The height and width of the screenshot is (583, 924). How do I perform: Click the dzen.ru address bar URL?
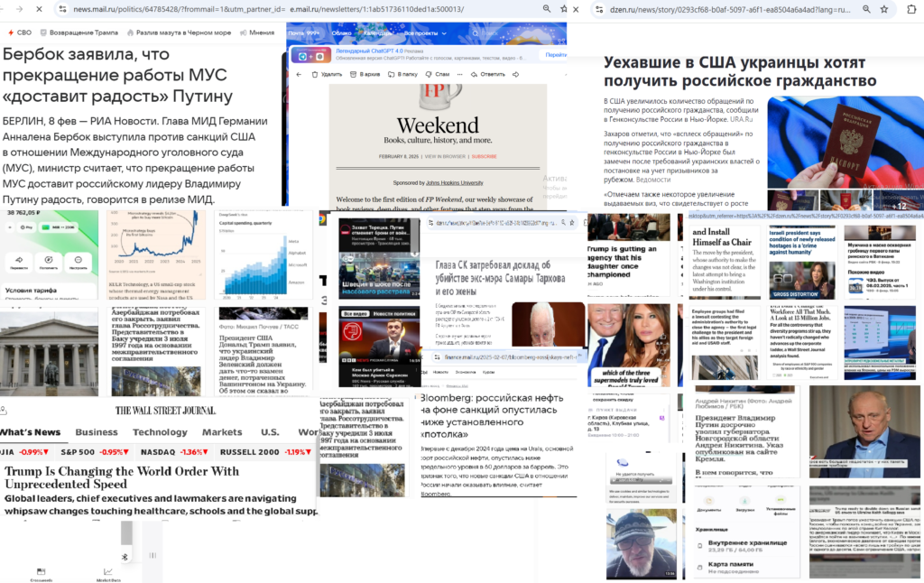click(x=730, y=9)
